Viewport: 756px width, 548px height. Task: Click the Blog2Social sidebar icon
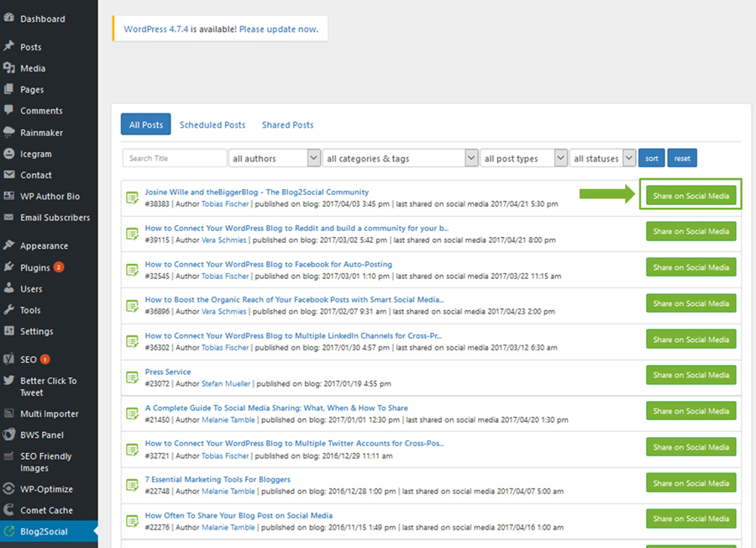(8, 531)
